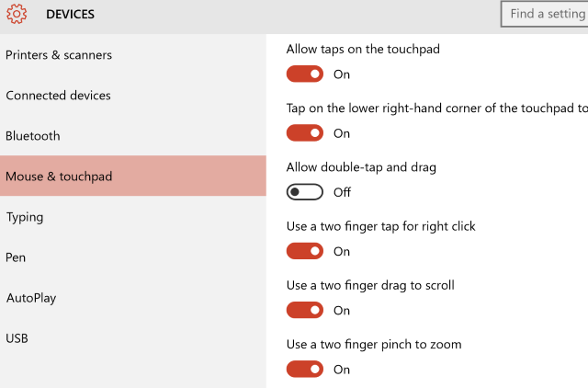The image size is (588, 388).
Task: Open AutoPlay settings
Action: pos(31,298)
